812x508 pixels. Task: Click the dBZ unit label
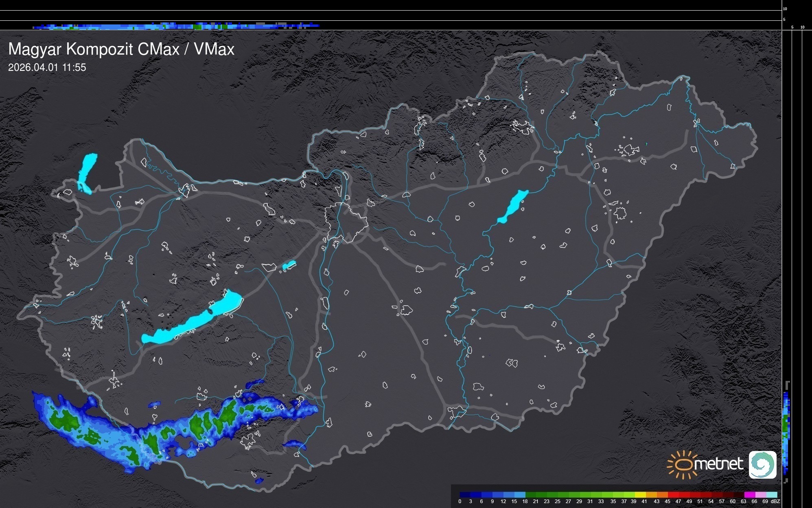point(775,501)
